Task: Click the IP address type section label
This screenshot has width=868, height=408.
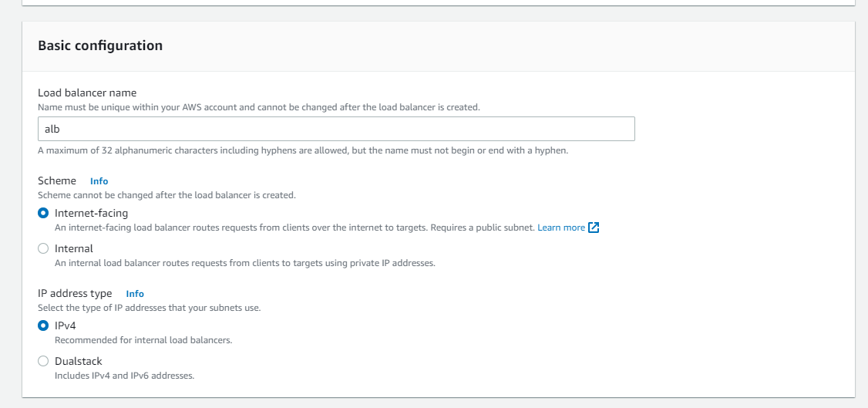Action: [75, 293]
